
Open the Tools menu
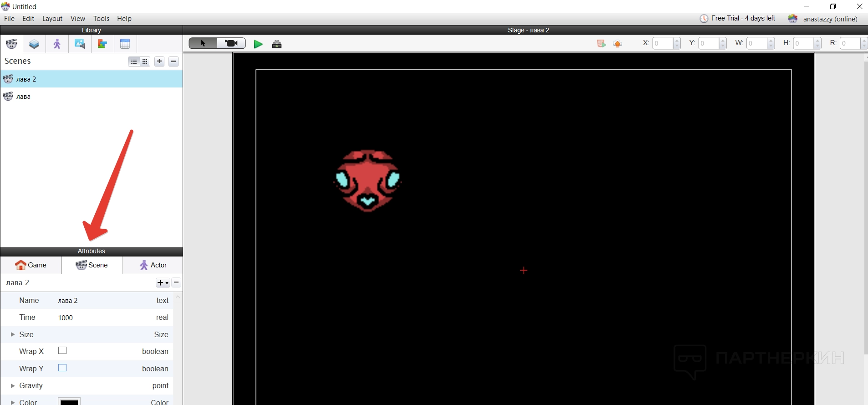point(101,19)
